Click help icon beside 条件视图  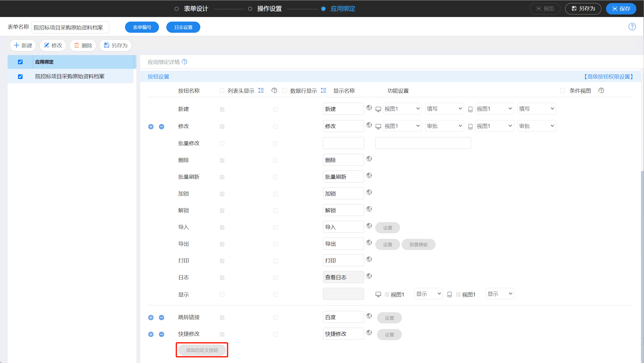(x=601, y=90)
